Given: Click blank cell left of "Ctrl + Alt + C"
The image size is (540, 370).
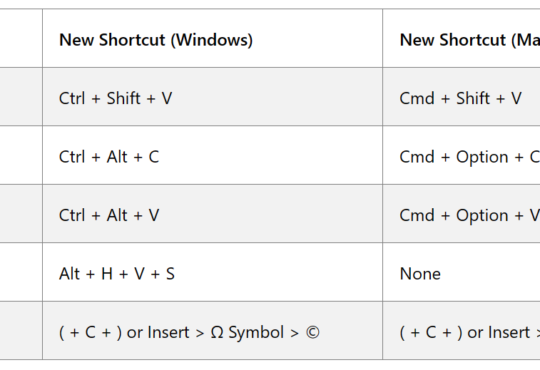Looking at the screenshot, I should pyautogui.click(x=21, y=155).
